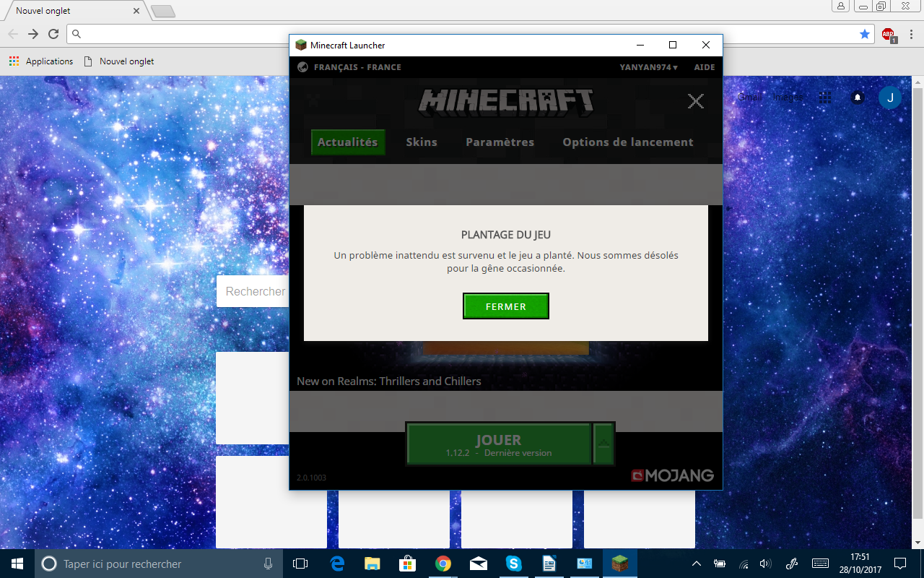Open the touch keyboard tray icon
Viewport: 924px width, 578px height.
(x=820, y=564)
